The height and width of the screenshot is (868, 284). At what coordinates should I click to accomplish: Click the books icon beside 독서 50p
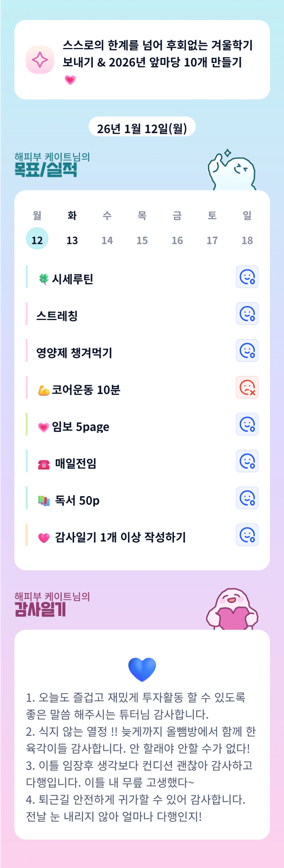click(x=44, y=501)
